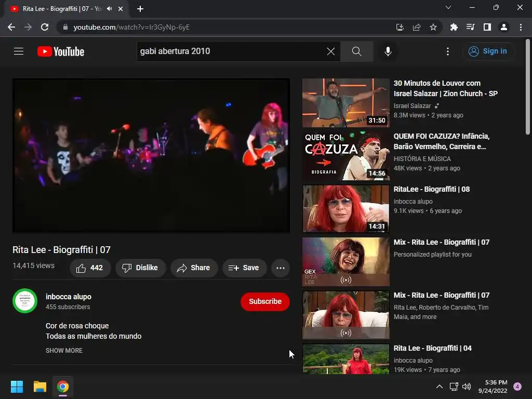Open the YouTube hamburger guide menu
The width and height of the screenshot is (532, 399).
coord(19,51)
